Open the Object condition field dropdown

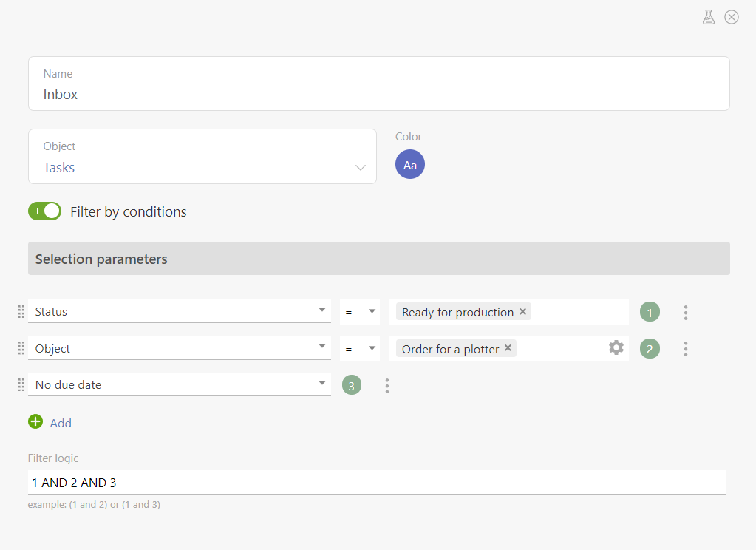180,348
